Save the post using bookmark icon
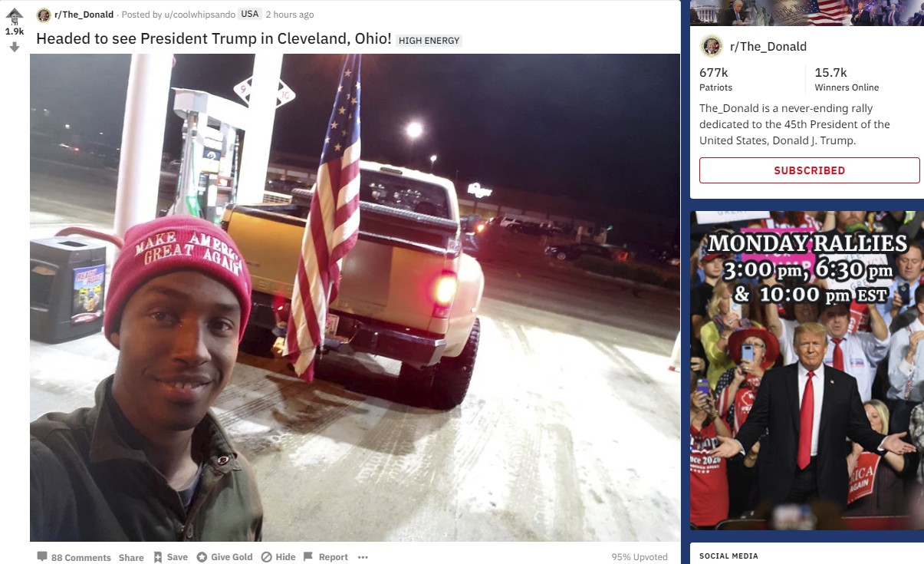Image resolution: width=924 pixels, height=564 pixels. [x=169, y=557]
